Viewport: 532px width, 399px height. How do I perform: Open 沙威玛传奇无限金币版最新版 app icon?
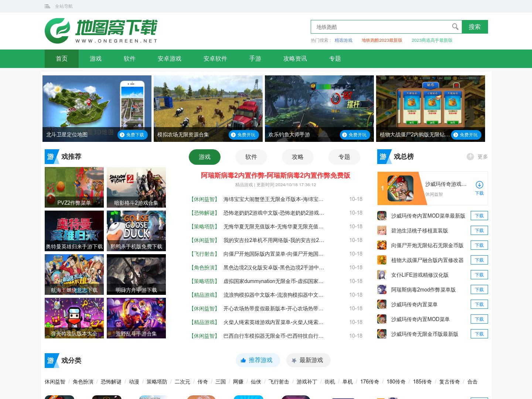point(382,334)
